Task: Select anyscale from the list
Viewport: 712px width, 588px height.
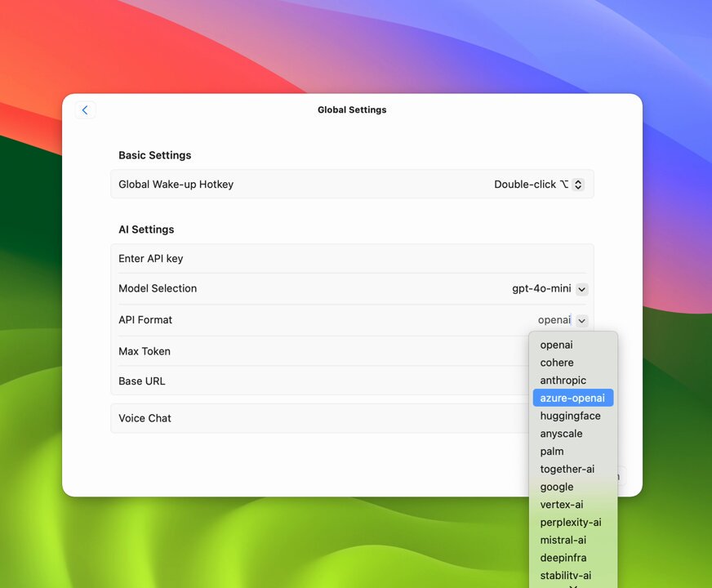Action: (x=561, y=434)
